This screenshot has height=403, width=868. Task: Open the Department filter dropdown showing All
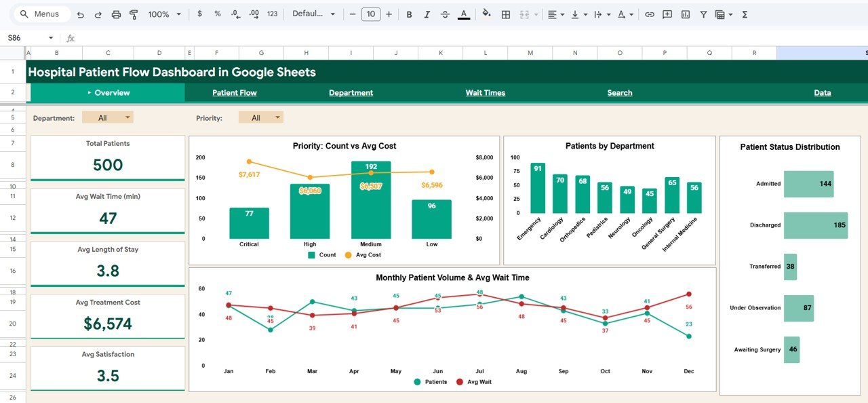click(108, 117)
